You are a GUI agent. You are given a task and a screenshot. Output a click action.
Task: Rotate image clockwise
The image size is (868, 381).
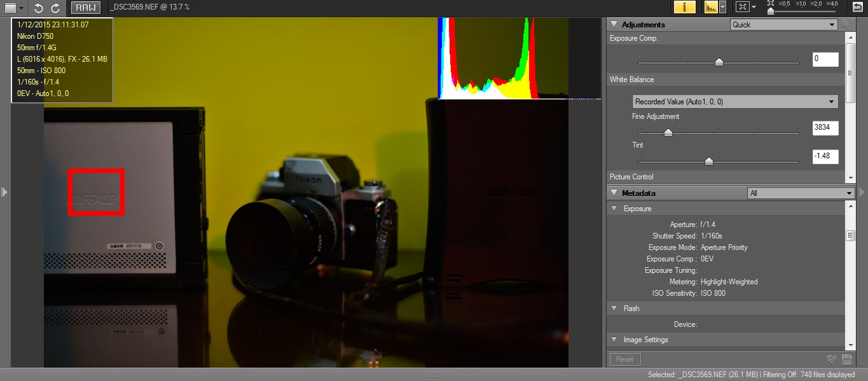click(55, 8)
